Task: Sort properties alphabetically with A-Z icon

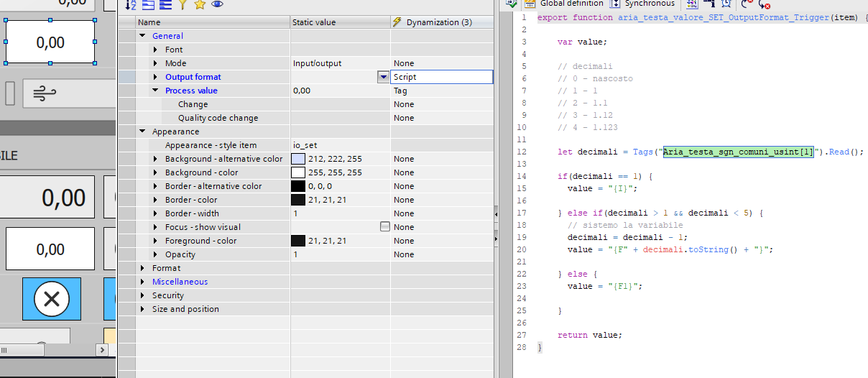Action: [x=130, y=4]
